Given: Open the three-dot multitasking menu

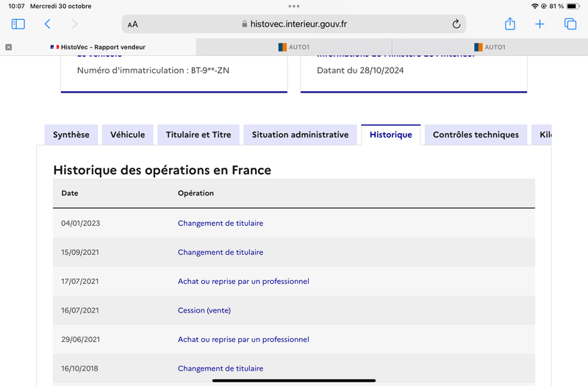Looking at the screenshot, I should coord(294,6).
